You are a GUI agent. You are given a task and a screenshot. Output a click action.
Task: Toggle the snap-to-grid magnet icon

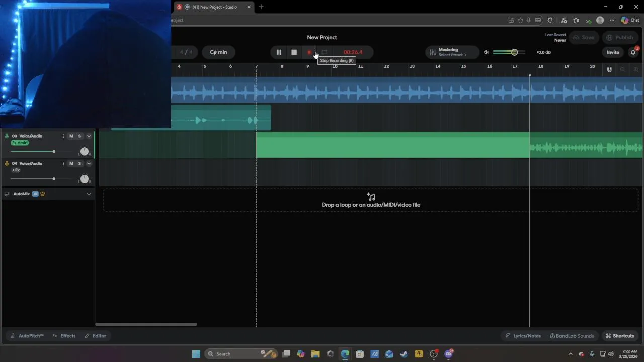coord(609,69)
